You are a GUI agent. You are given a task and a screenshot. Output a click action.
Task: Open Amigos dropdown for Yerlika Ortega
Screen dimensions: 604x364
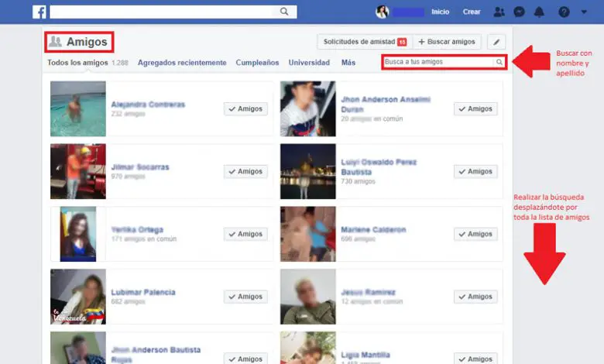click(x=245, y=234)
